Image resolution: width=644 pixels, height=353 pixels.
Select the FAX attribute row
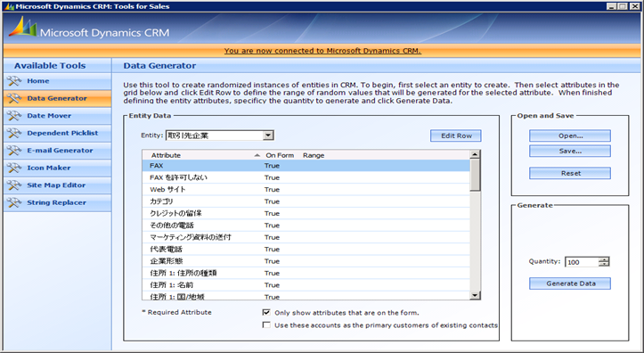tap(306, 166)
